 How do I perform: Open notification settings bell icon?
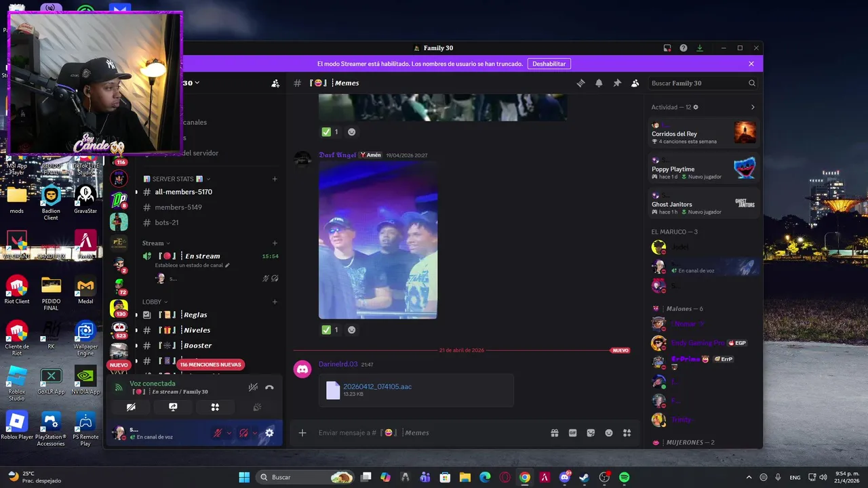tap(599, 83)
